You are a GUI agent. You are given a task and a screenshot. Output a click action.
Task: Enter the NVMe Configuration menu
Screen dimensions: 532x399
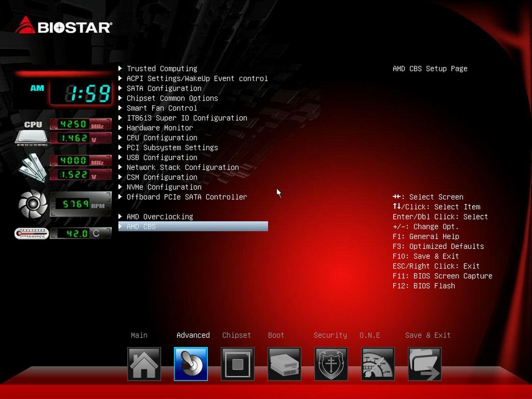[164, 187]
